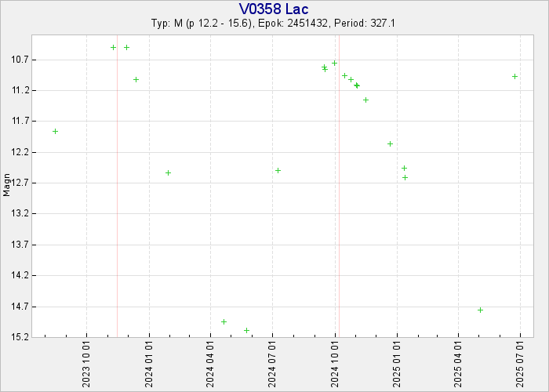Viewport: 549px width, 392px height.
Task: Click the 2023 10 01 x-axis date label
Action: point(86,364)
